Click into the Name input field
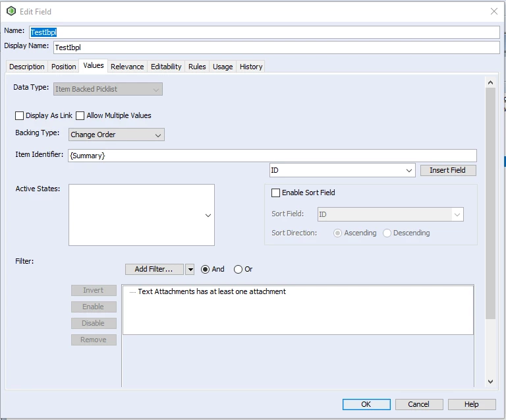Image resolution: width=506 pixels, height=420 pixels. (x=264, y=32)
